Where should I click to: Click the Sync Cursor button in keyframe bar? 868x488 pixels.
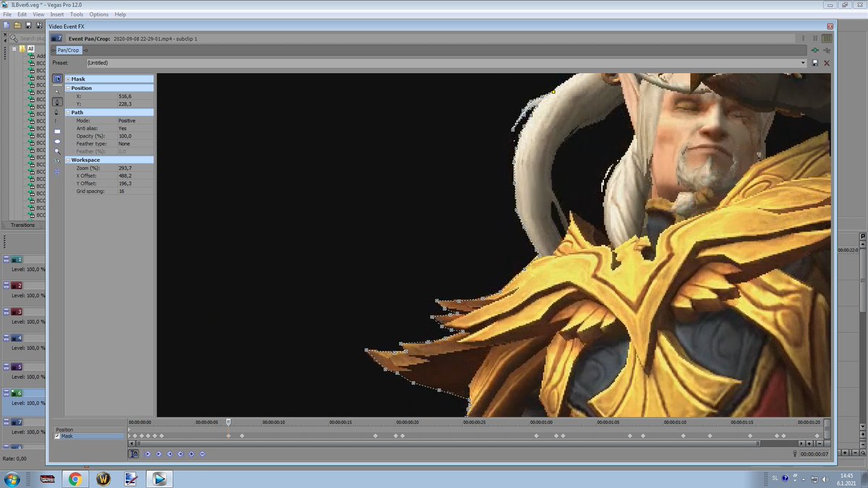coord(133,454)
